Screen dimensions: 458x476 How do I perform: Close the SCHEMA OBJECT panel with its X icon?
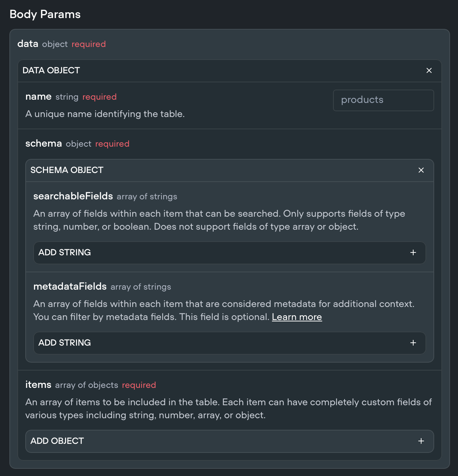[x=421, y=170]
